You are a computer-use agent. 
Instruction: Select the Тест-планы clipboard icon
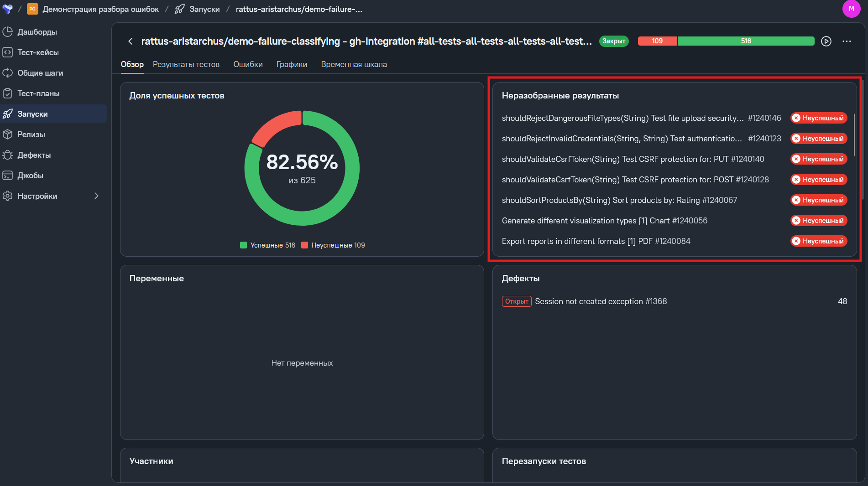tap(8, 93)
